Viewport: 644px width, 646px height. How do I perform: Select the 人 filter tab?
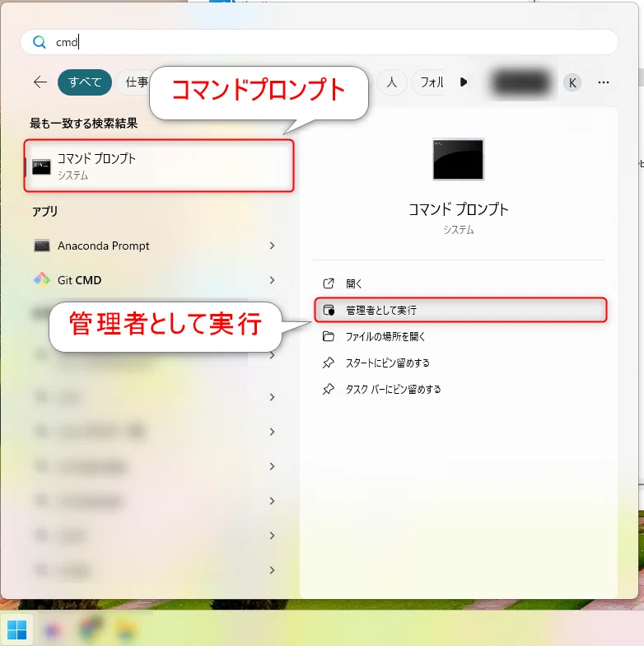tap(392, 82)
